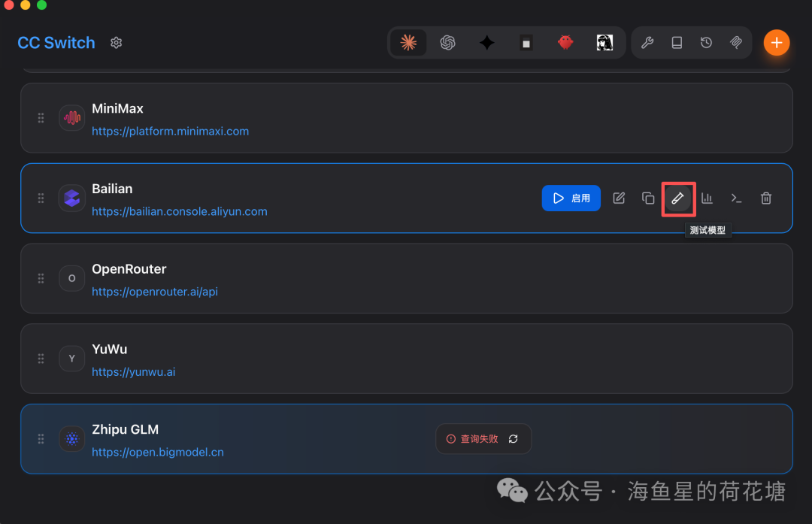Edit the Bailian provider
Screen dimensions: 812x524
pos(619,198)
